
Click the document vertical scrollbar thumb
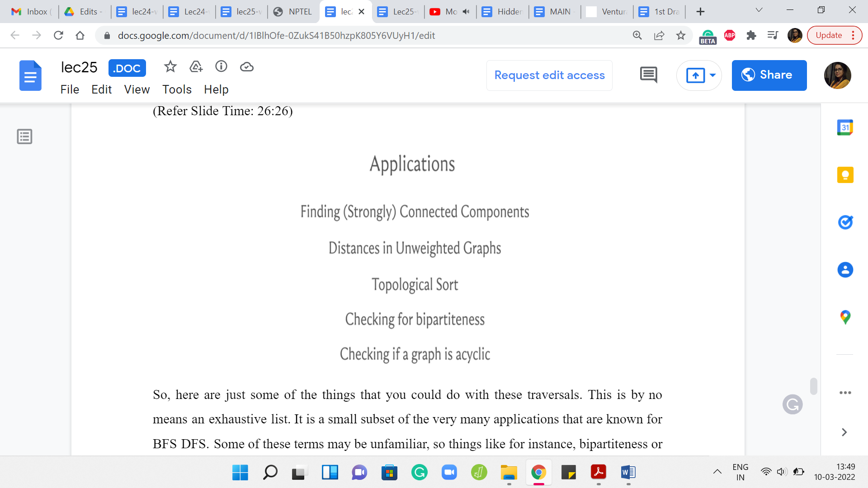coord(813,386)
